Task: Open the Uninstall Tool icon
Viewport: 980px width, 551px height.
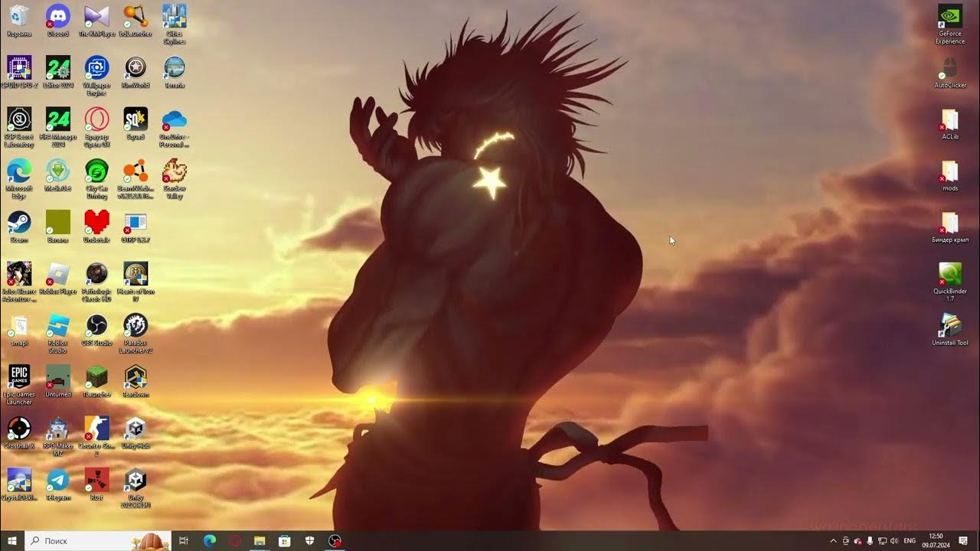Action: (x=950, y=329)
